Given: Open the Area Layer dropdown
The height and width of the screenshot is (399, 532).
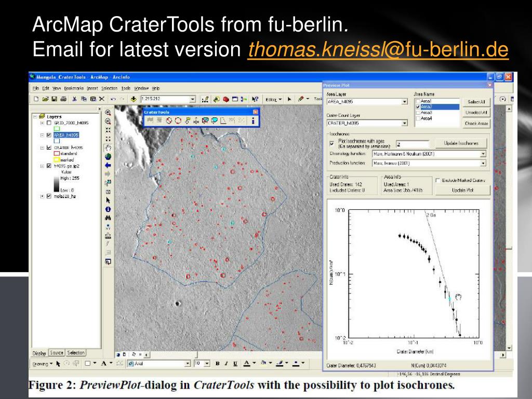Looking at the screenshot, I should click(404, 101).
